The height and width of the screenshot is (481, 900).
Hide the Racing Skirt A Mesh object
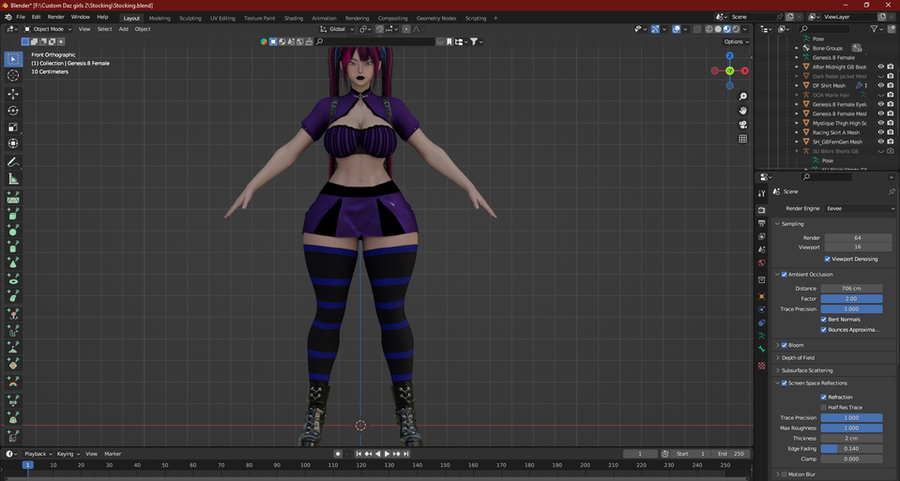click(x=881, y=132)
